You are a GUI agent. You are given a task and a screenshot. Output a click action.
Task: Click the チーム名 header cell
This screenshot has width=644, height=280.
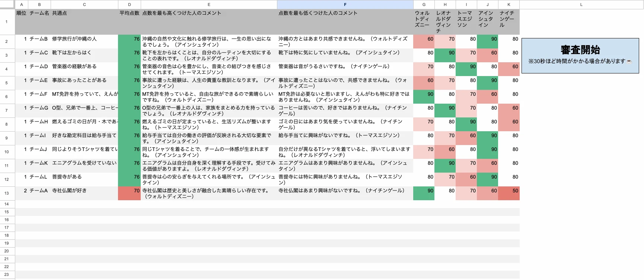[x=39, y=22]
